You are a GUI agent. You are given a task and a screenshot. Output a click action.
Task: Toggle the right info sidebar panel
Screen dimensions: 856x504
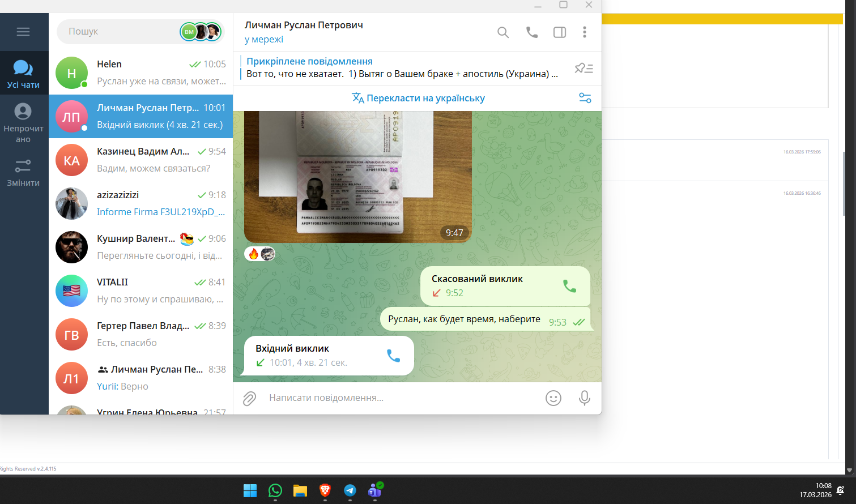560,32
